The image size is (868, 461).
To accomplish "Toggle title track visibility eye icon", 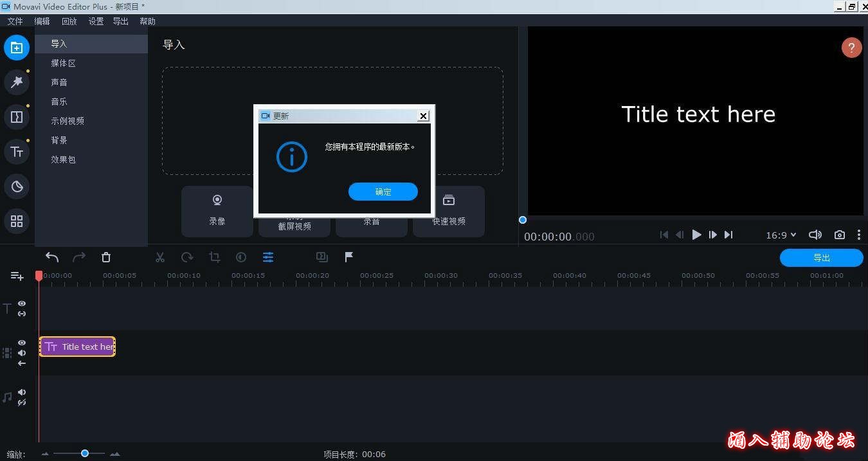I will coord(22,303).
